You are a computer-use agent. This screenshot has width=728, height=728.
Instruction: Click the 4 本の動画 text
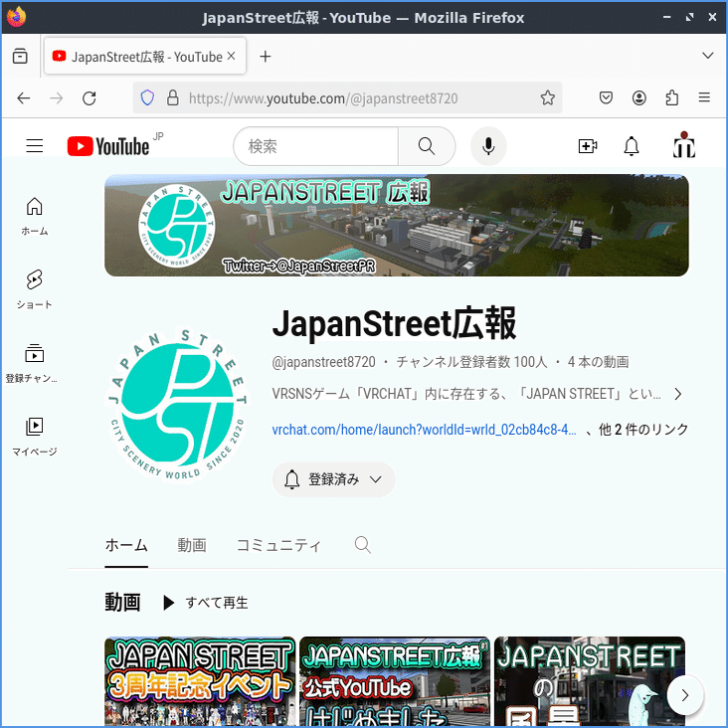(x=598, y=362)
